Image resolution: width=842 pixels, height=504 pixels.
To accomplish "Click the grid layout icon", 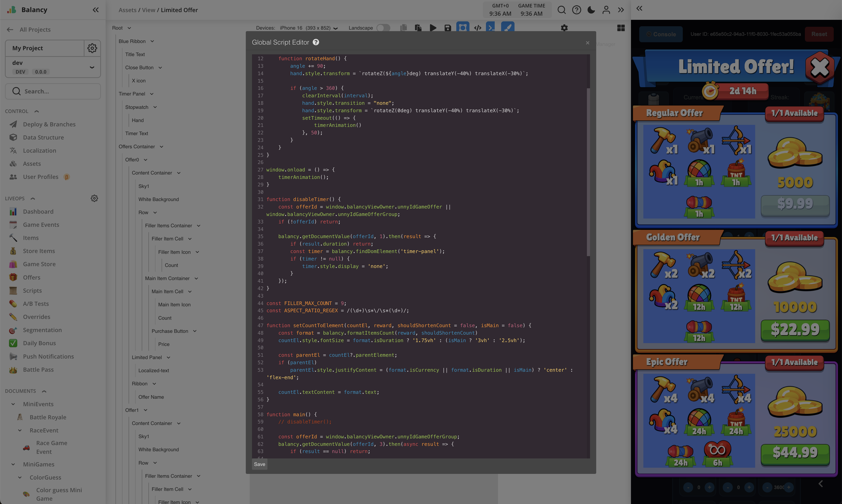I will pos(621,28).
